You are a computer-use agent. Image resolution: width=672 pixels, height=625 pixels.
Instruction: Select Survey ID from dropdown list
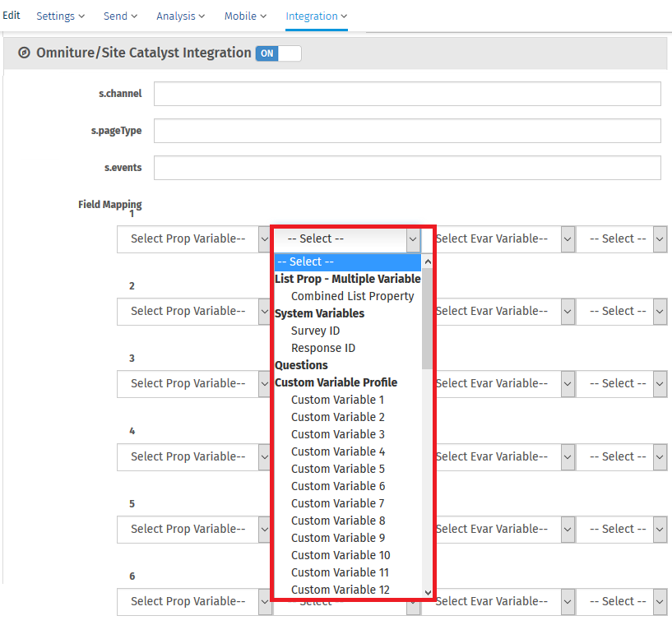(x=315, y=331)
